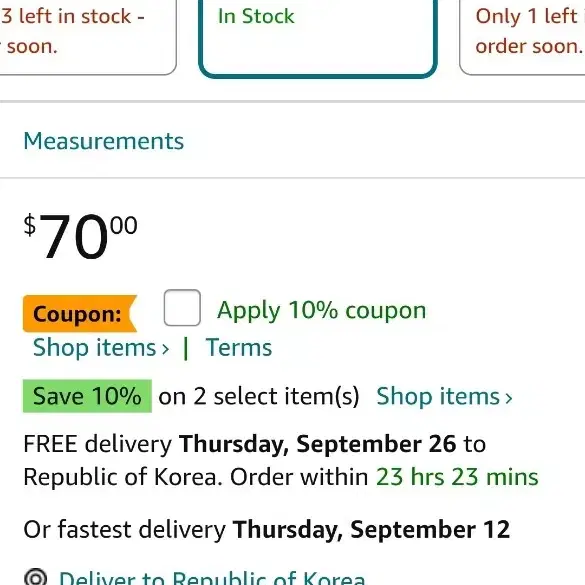Image resolution: width=585 pixels, height=585 pixels.
Task: Click the 23 hrs 23 mins countdown text
Action: [x=457, y=477]
